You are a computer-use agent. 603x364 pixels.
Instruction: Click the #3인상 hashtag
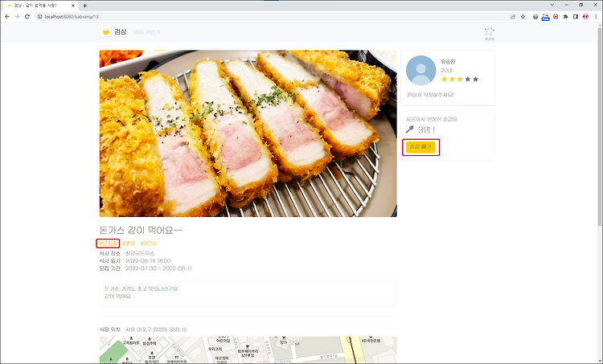point(149,243)
